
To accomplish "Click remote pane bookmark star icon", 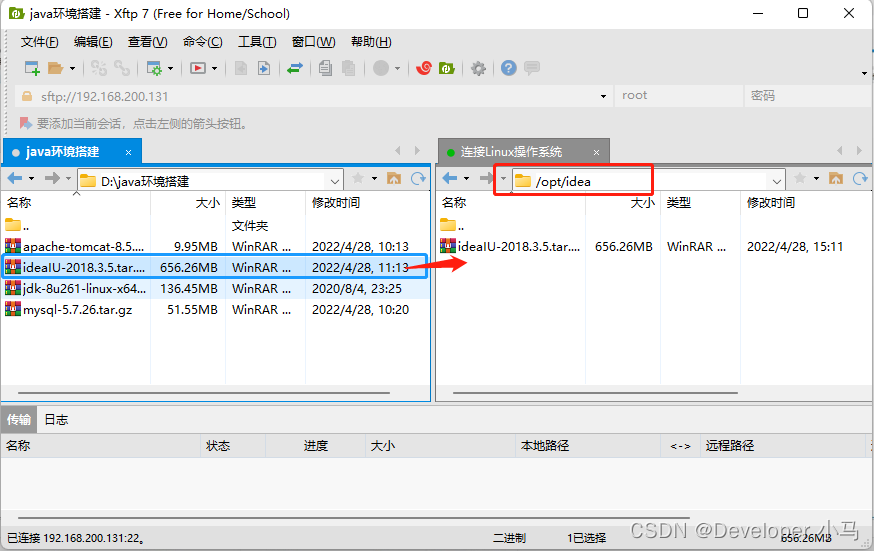I will pos(800,178).
